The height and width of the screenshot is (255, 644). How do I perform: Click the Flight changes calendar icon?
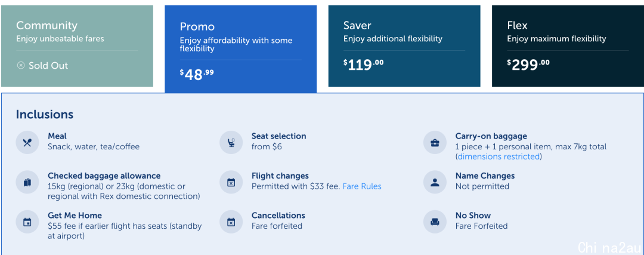click(x=231, y=182)
